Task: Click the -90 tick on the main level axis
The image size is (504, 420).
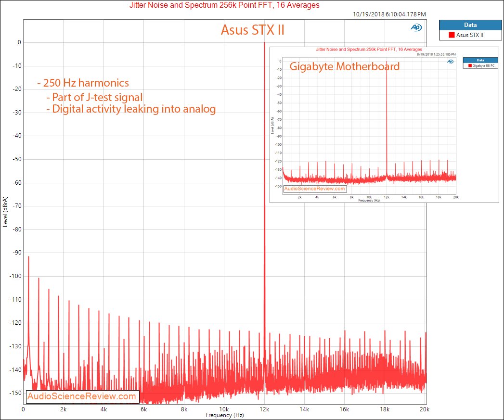Action: (17, 253)
